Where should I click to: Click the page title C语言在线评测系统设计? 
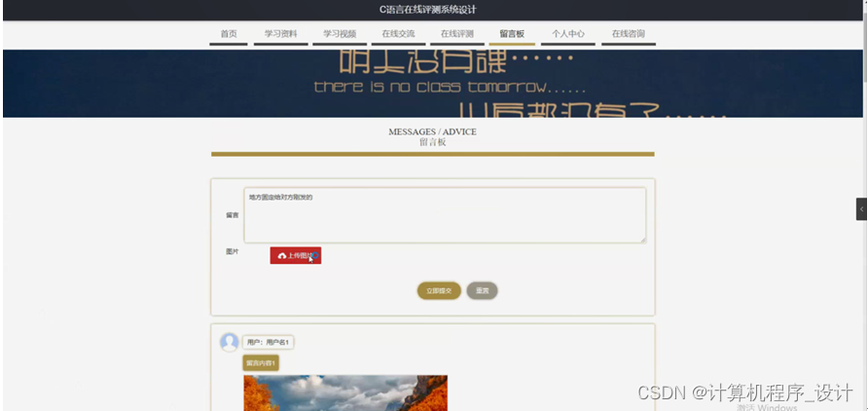click(428, 10)
